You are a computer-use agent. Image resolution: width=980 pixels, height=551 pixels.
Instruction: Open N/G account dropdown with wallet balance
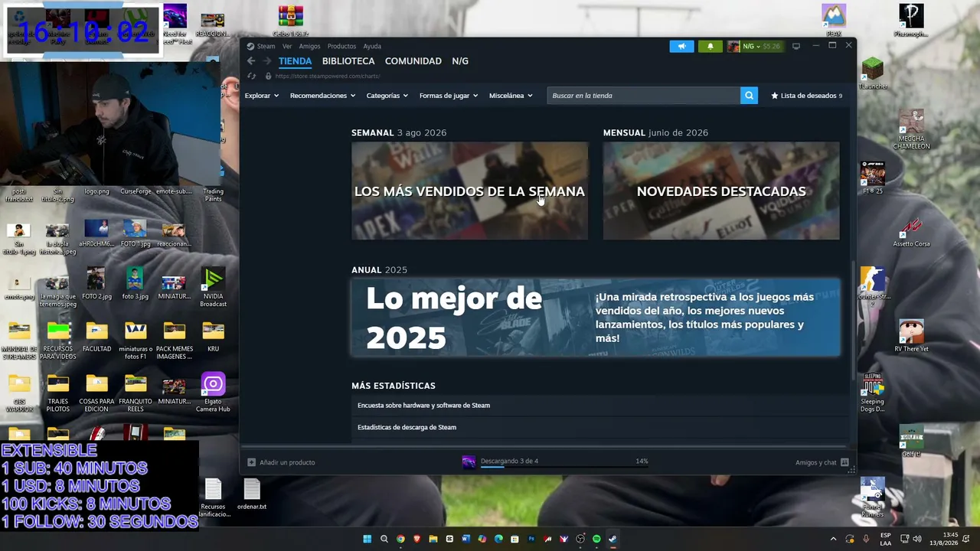coord(754,46)
